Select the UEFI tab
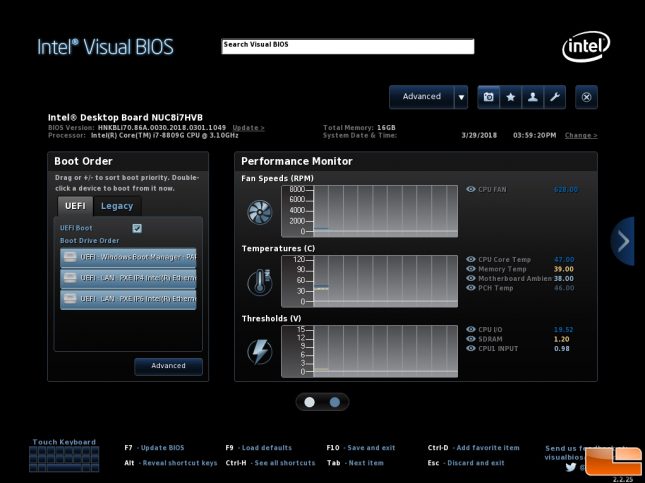The width and height of the screenshot is (645, 483). click(x=75, y=206)
